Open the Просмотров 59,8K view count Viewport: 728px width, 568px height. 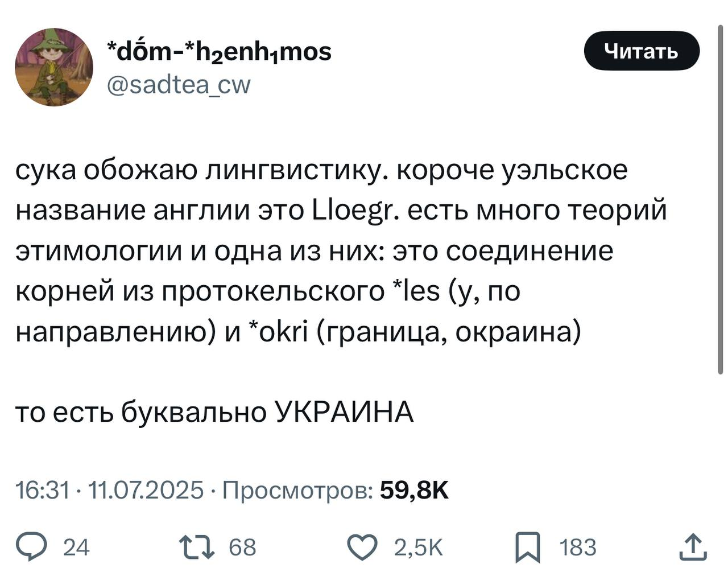click(336, 489)
